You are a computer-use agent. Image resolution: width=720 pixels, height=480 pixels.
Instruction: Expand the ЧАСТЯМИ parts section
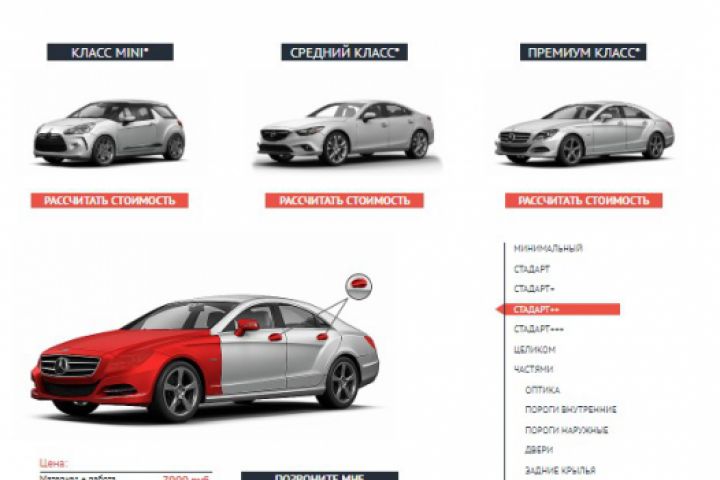(x=533, y=369)
